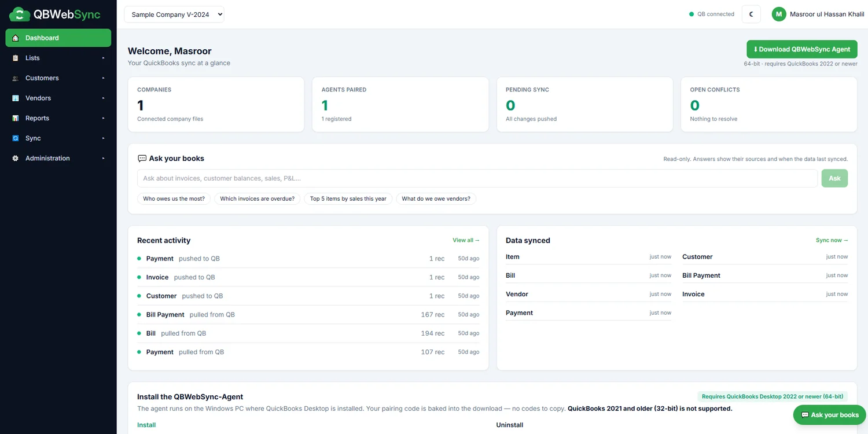Open the View all recent activity link

point(466,240)
